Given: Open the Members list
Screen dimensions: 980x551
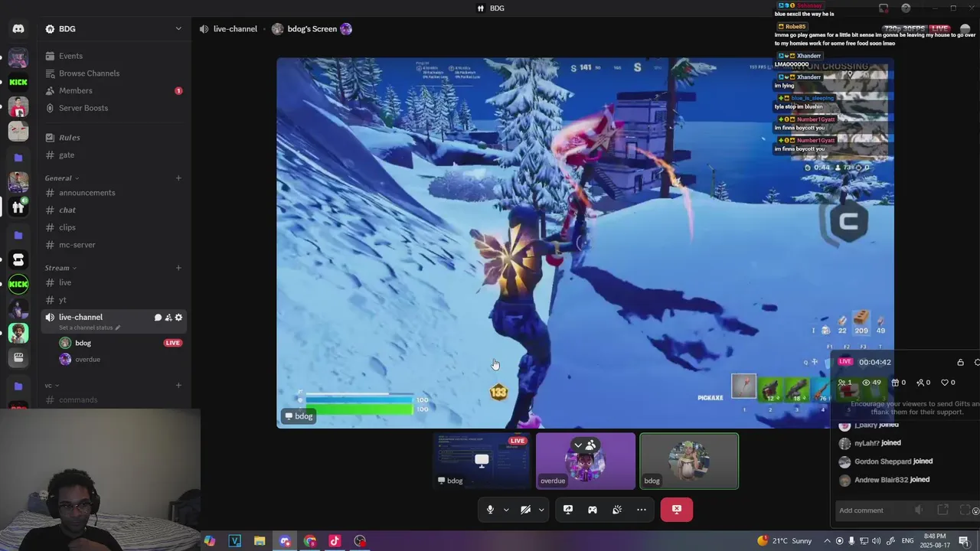Looking at the screenshot, I should [115, 90].
